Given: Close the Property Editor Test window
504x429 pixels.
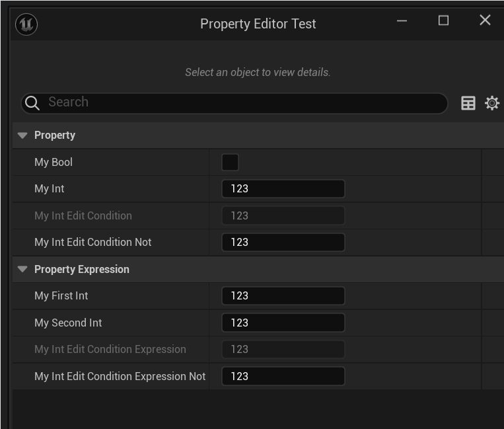Looking at the screenshot, I should 485,20.
